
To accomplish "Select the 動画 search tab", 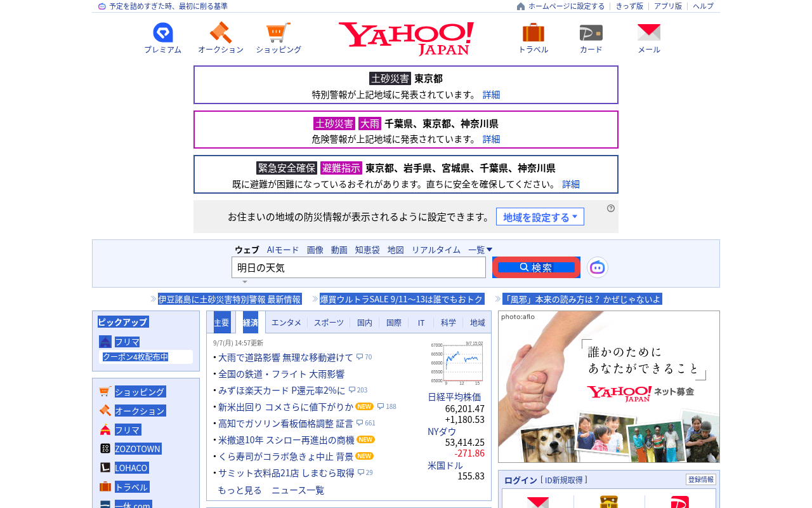I will [x=339, y=250].
